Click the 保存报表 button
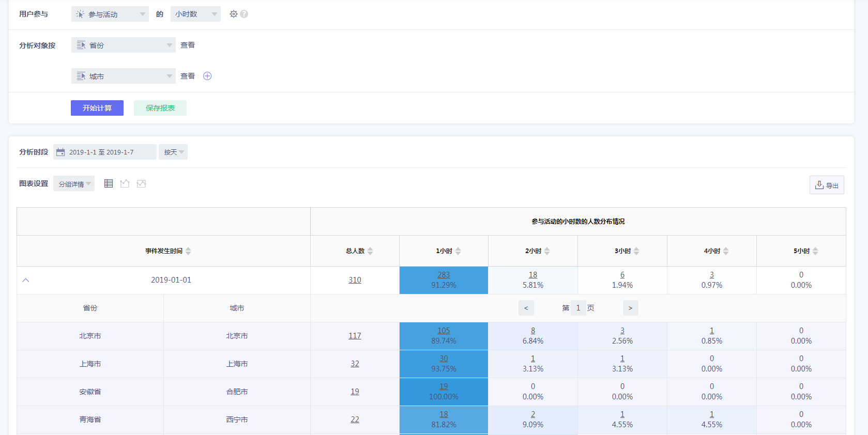The width and height of the screenshot is (868, 435). (x=160, y=108)
